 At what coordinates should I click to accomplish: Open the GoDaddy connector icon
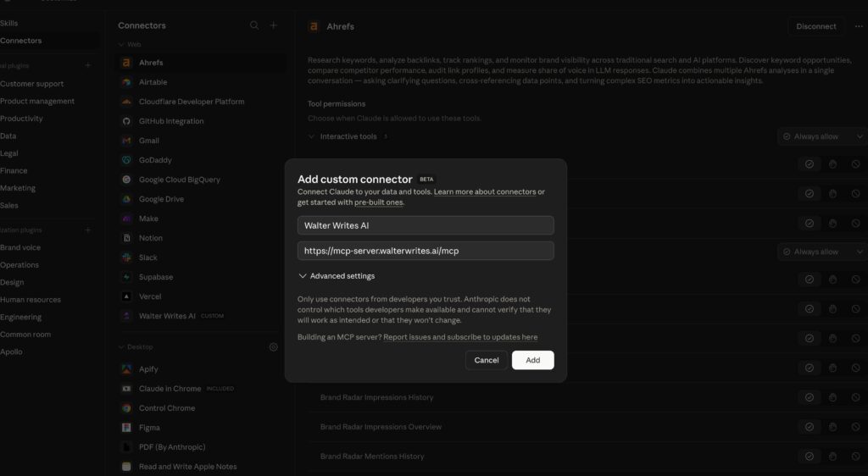[x=126, y=160]
